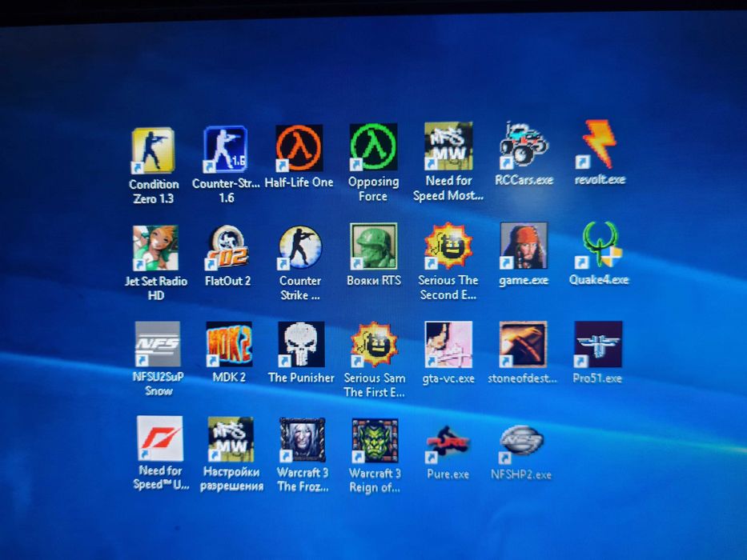Select the Quake4.exe icon
The width and height of the screenshot is (747, 560).
[x=600, y=245]
